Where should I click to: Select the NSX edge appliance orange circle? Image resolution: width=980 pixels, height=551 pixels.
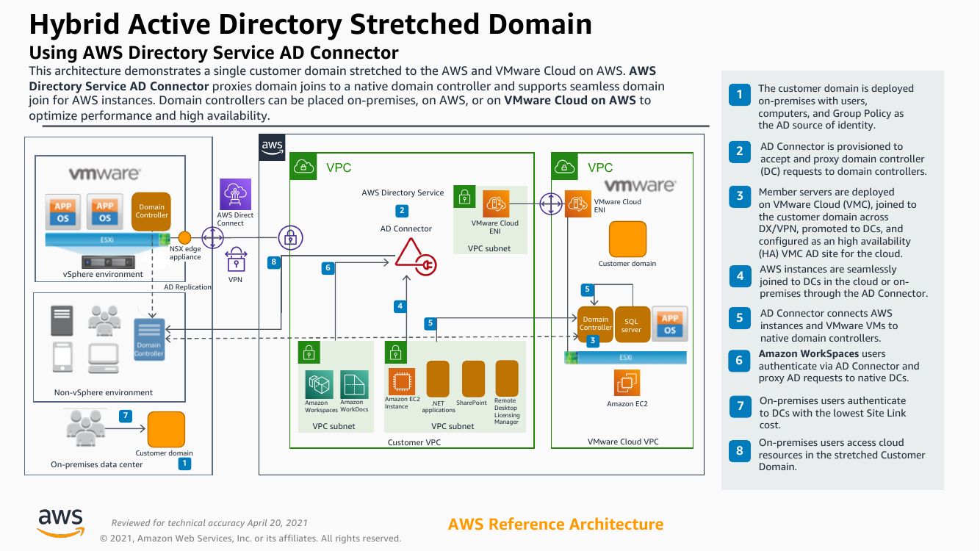pyautogui.click(x=185, y=238)
